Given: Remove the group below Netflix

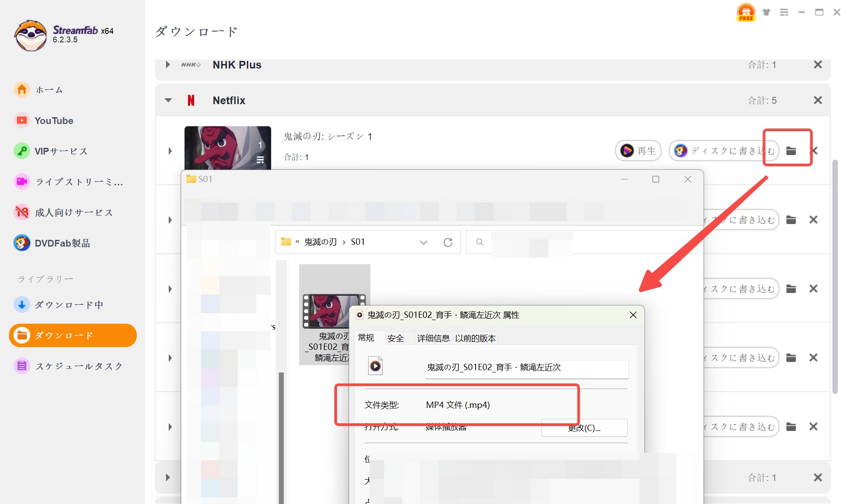Looking at the screenshot, I should click(818, 477).
